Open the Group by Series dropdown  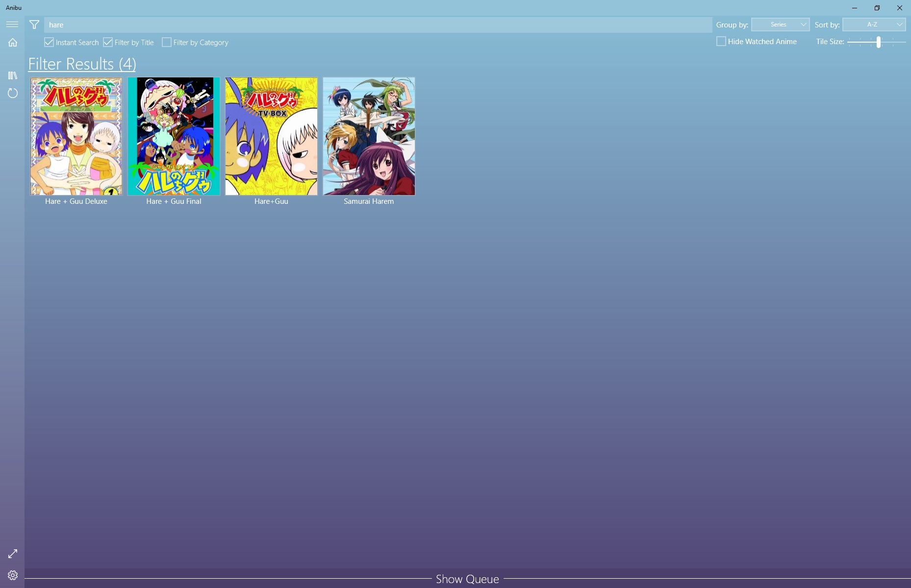(780, 24)
